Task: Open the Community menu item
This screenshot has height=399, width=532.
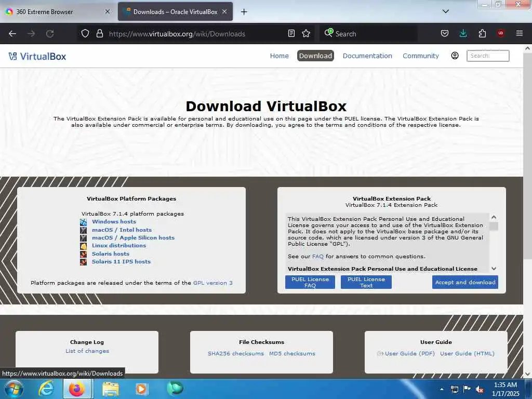Action: point(421,56)
